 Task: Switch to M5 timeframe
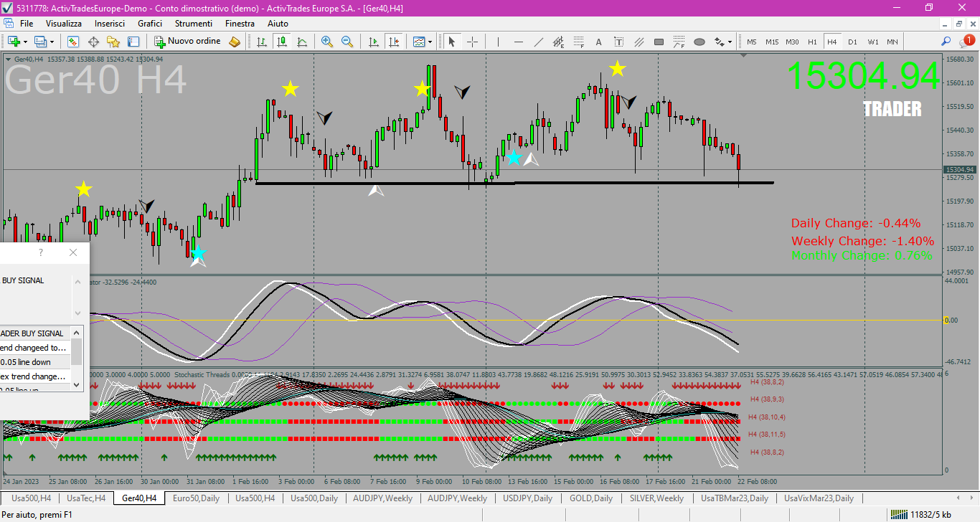coord(751,42)
